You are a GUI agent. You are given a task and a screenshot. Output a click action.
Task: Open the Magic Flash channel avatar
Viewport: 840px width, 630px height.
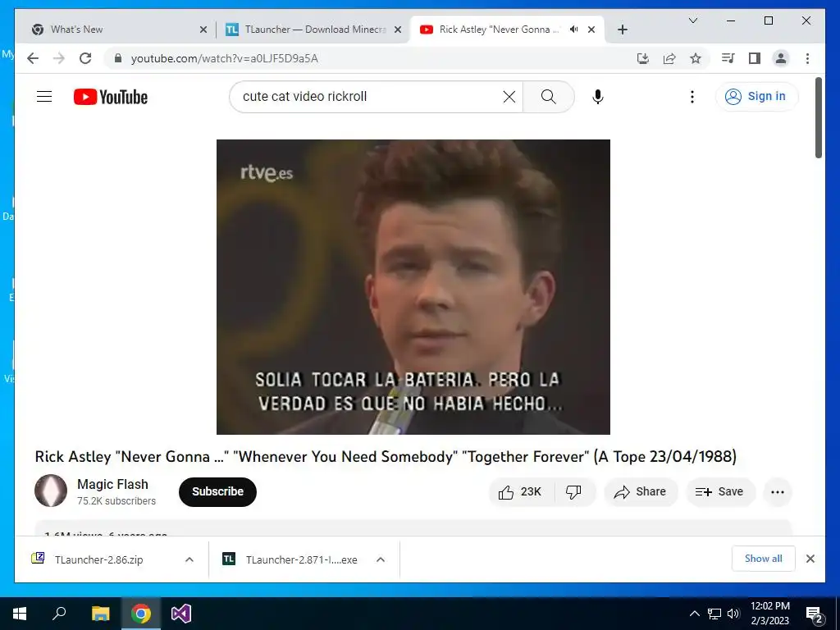click(x=51, y=491)
